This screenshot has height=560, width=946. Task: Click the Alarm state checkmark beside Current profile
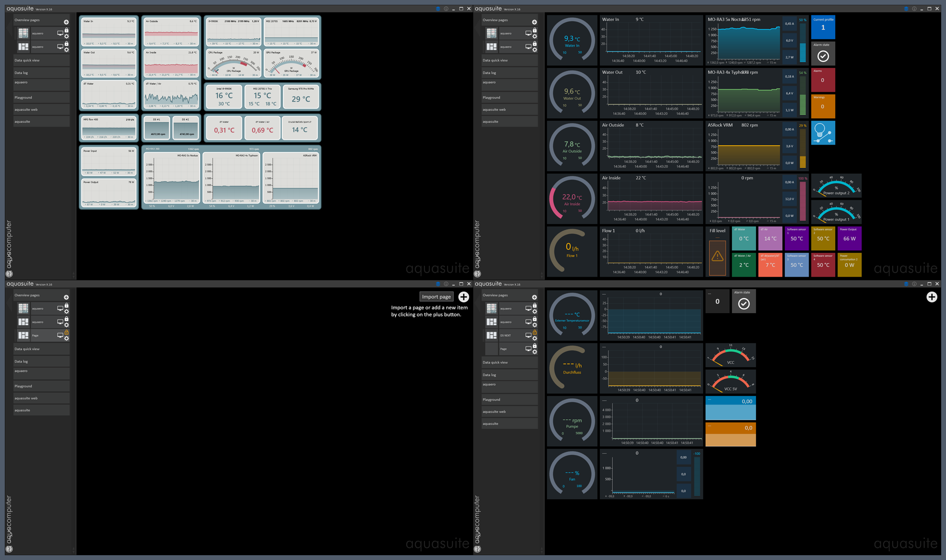click(823, 56)
